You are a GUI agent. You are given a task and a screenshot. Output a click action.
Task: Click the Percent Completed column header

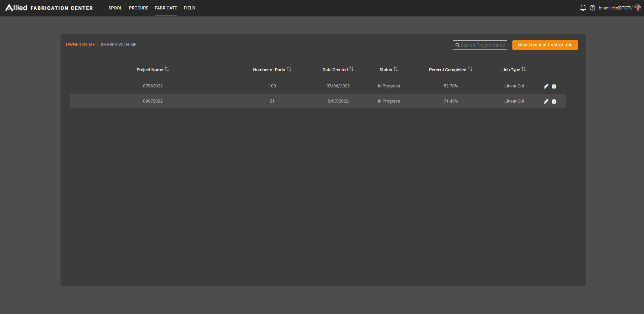pos(447,70)
